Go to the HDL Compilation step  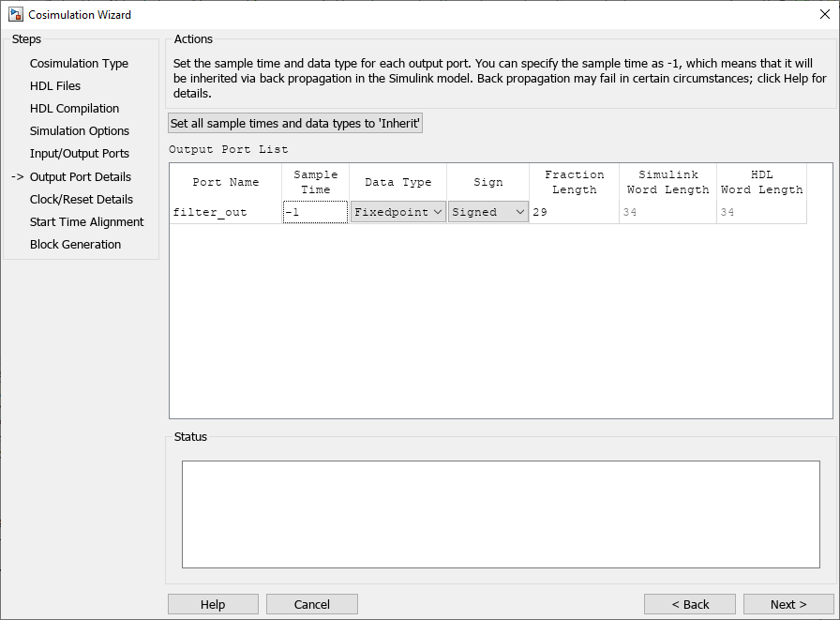click(x=74, y=108)
